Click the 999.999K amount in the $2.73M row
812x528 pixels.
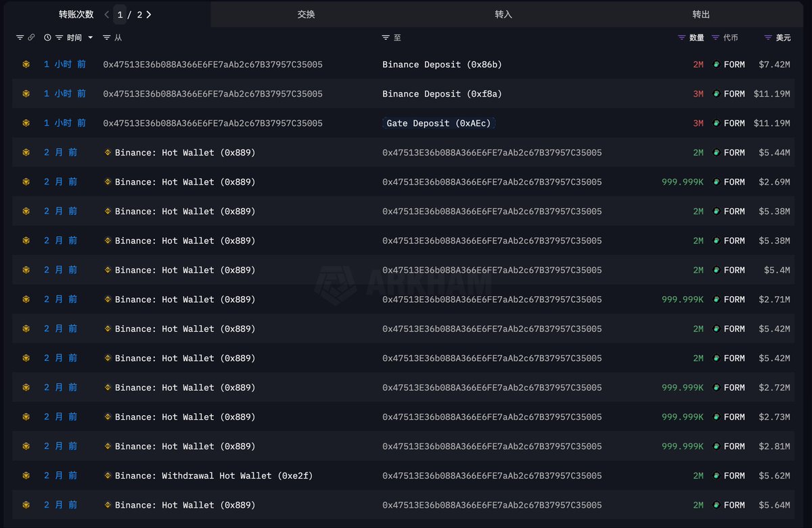(x=683, y=417)
